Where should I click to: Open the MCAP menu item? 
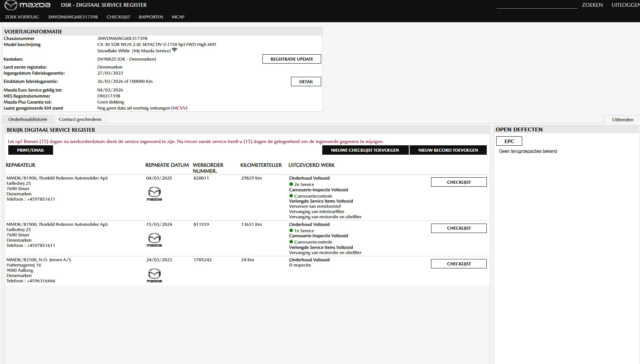(x=178, y=17)
